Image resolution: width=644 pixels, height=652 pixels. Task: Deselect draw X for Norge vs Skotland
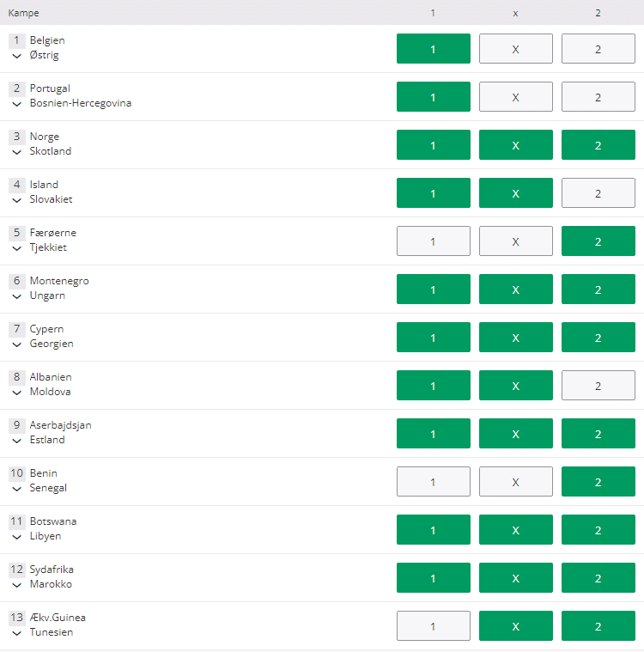tap(515, 144)
